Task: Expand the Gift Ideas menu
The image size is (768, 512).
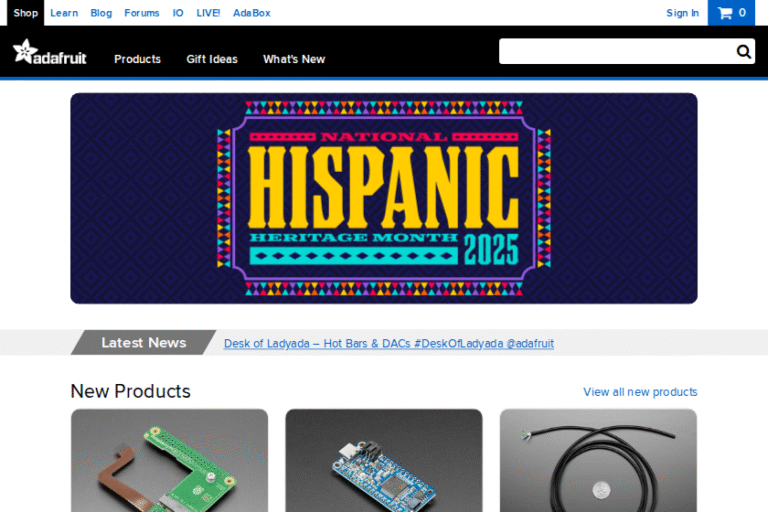Action: [x=212, y=59]
